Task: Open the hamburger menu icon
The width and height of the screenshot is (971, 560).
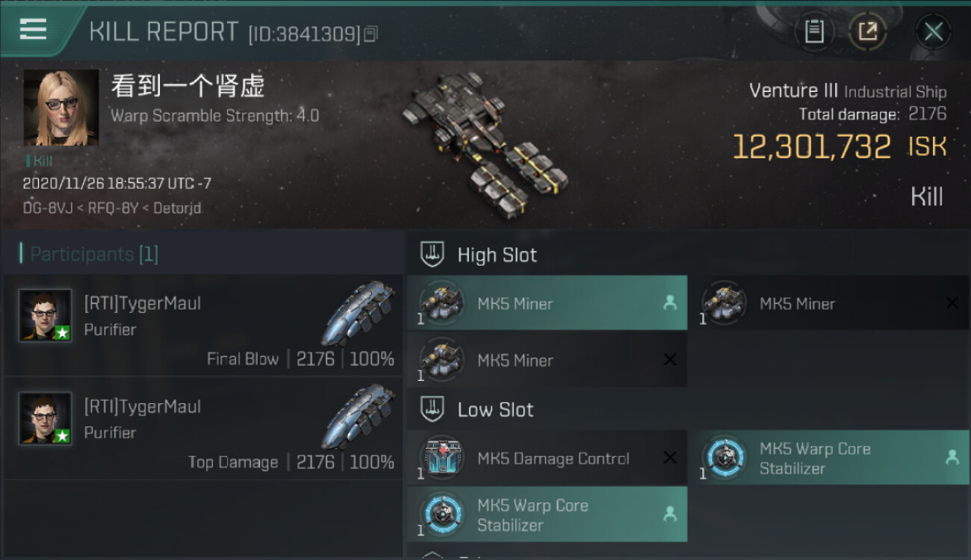Action: click(33, 29)
